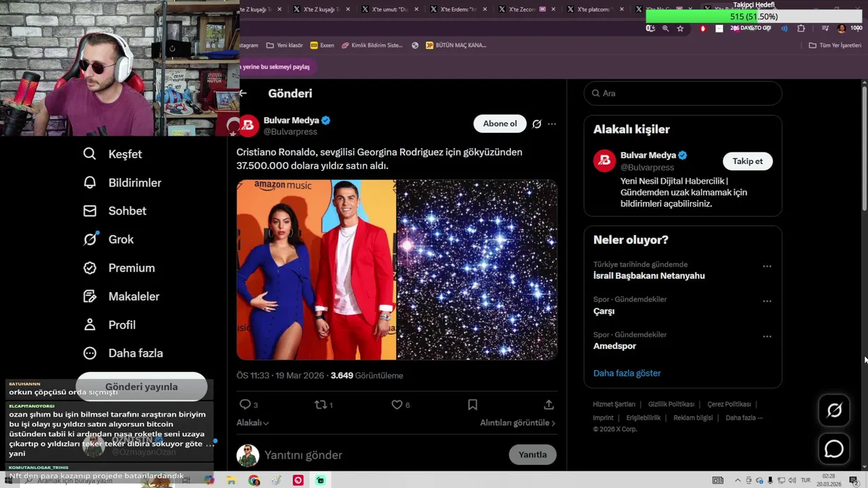Viewport: 868px width, 488px height.
Task: Expand the Alakalı sort dropdown
Action: point(252,423)
